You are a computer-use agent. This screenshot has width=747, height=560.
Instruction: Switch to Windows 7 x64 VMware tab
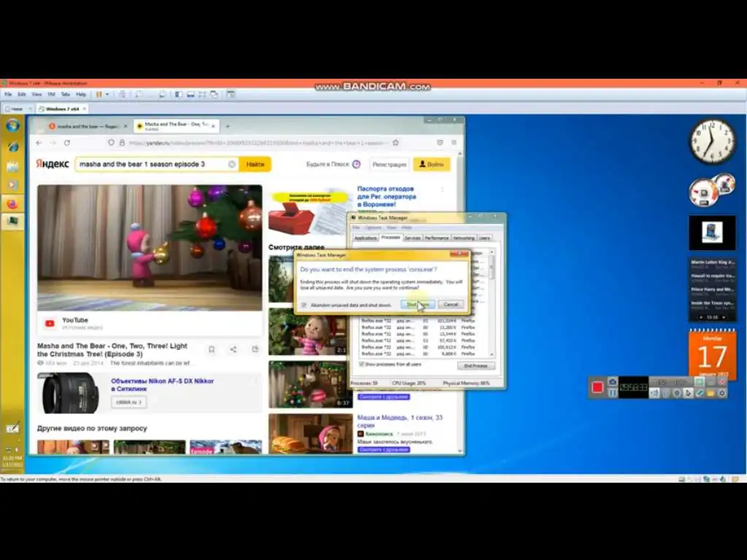[x=62, y=109]
